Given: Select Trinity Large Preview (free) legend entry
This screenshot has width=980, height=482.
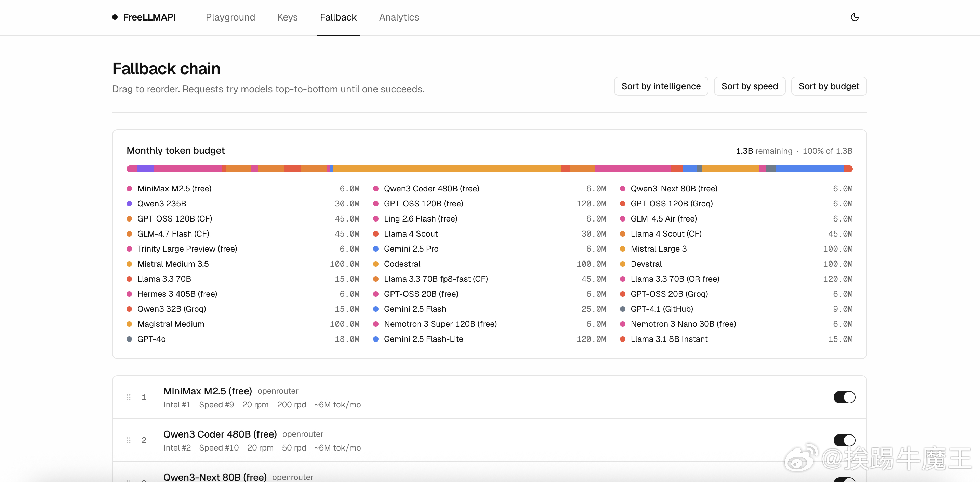Looking at the screenshot, I should click(x=243, y=249).
